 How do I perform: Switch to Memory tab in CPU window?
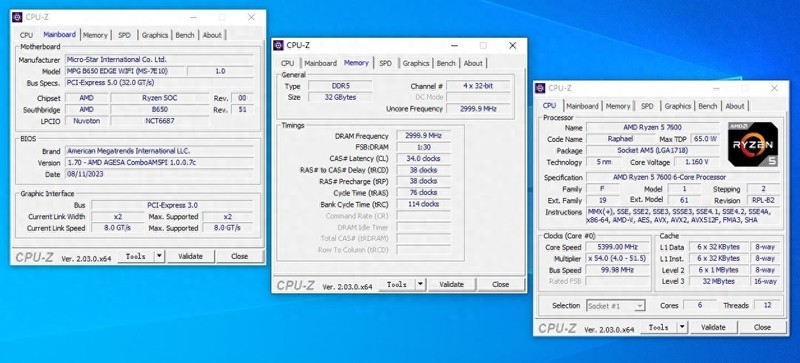(x=618, y=106)
